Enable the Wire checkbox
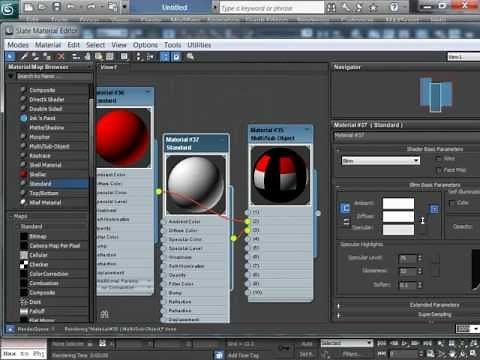 click(439, 159)
